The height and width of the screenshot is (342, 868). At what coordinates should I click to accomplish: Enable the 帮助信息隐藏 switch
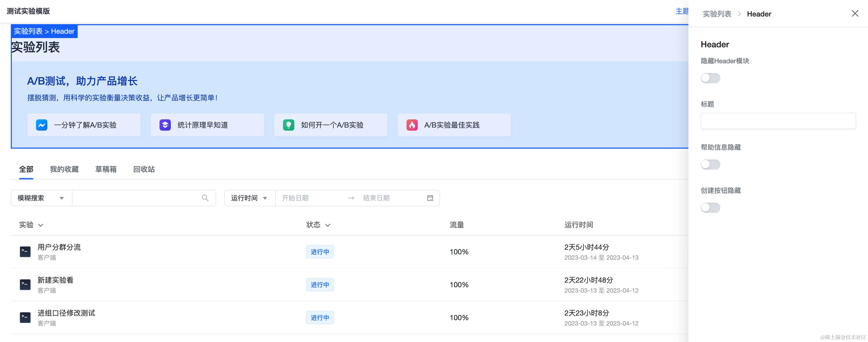[710, 164]
